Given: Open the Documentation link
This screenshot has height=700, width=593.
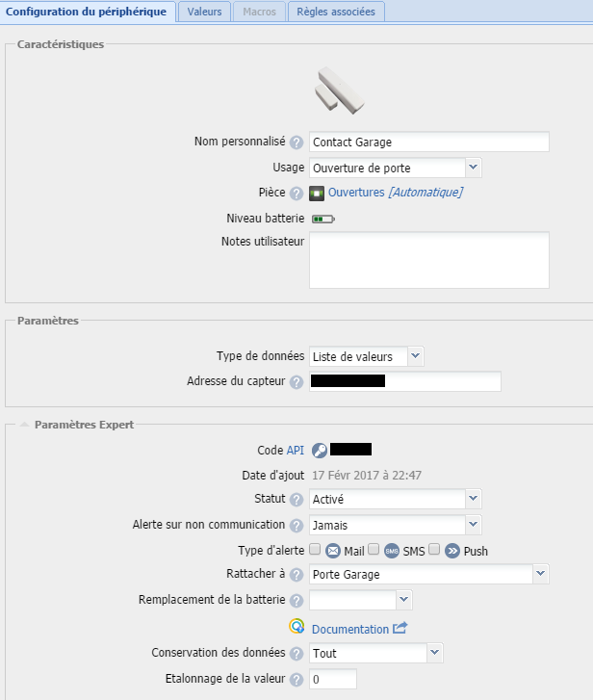Looking at the screenshot, I should pos(349,629).
